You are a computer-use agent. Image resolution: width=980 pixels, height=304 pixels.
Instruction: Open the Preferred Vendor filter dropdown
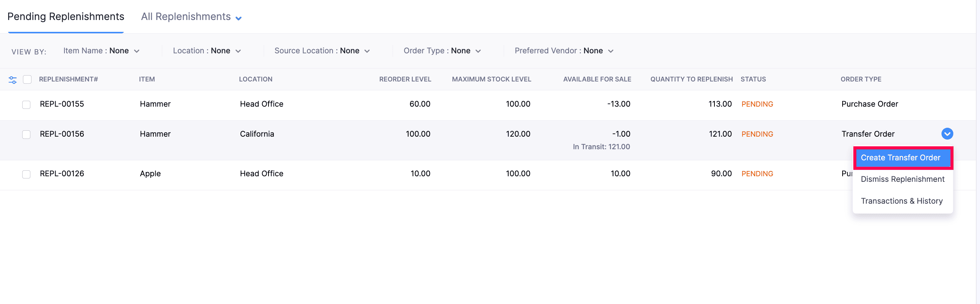click(x=564, y=51)
